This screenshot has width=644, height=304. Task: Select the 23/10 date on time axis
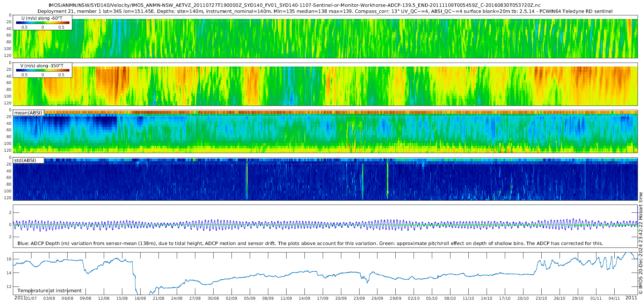(541, 298)
